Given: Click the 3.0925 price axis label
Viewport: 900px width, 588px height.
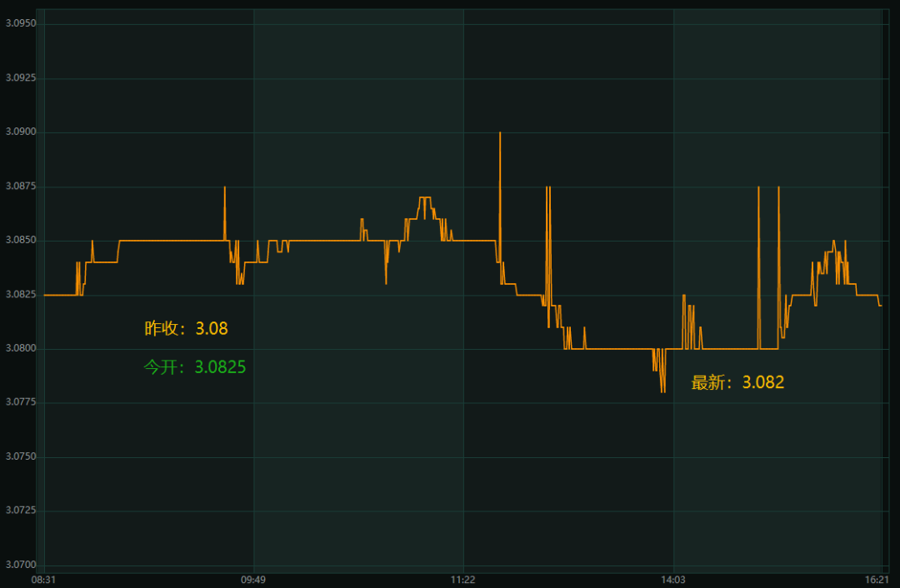Looking at the screenshot, I should (21, 77).
